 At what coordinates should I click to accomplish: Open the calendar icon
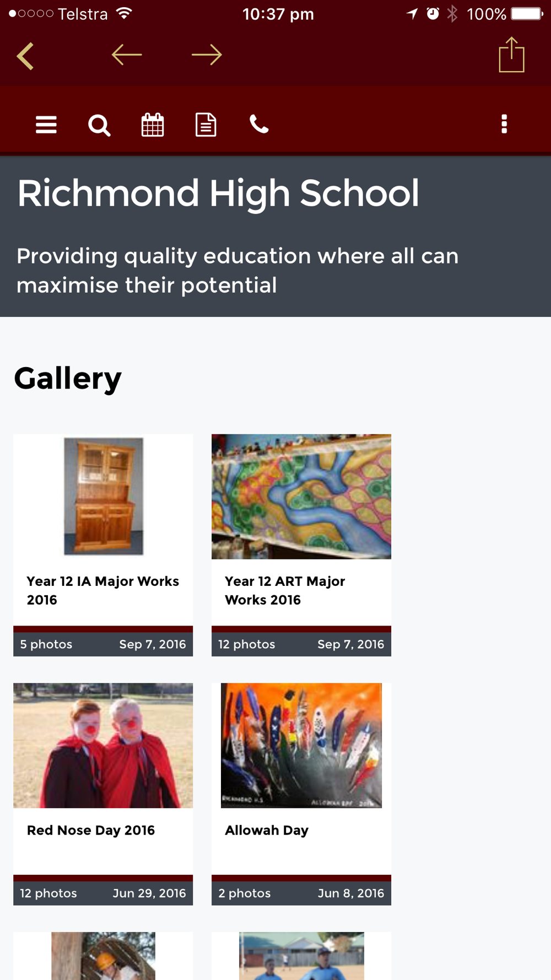tap(153, 125)
